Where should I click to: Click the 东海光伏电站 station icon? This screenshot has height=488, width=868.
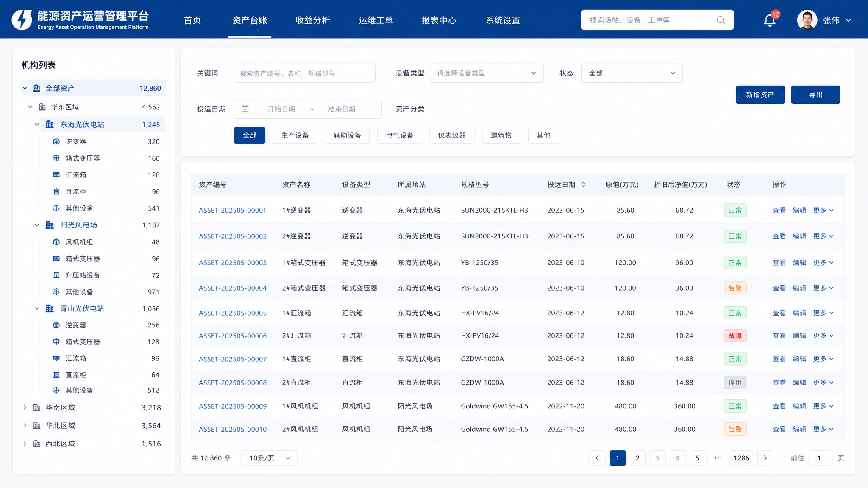click(x=50, y=125)
